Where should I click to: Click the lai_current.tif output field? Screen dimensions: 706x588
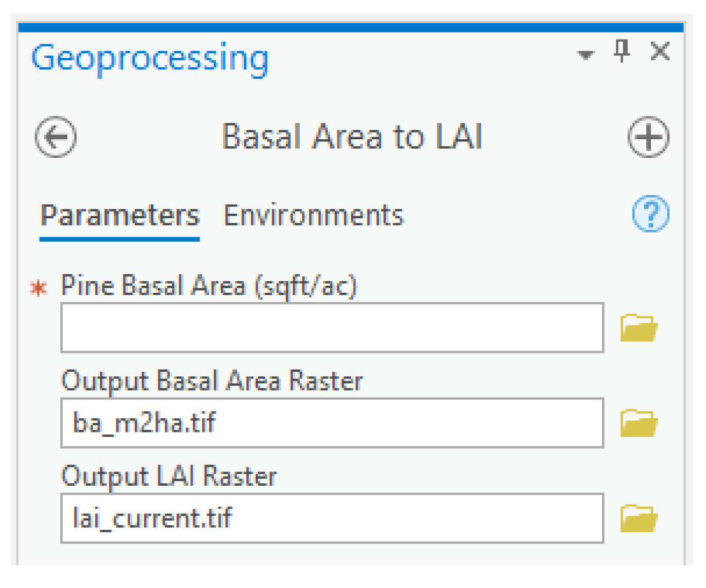(x=332, y=518)
